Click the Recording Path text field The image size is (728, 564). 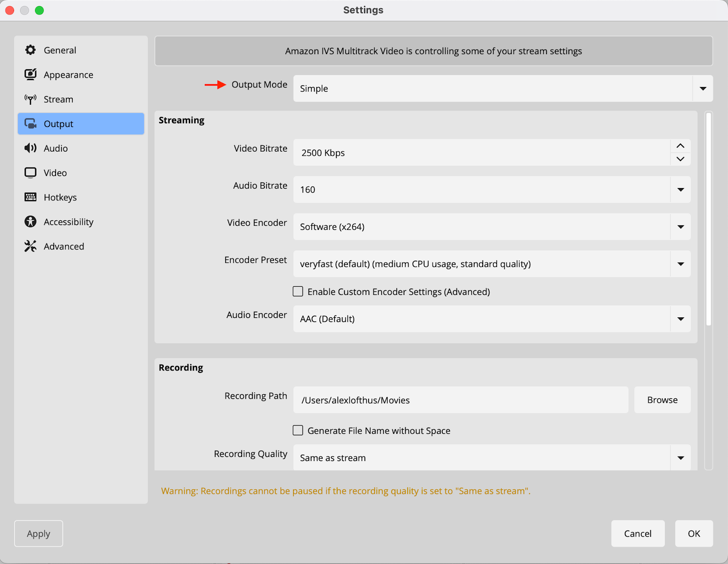460,400
